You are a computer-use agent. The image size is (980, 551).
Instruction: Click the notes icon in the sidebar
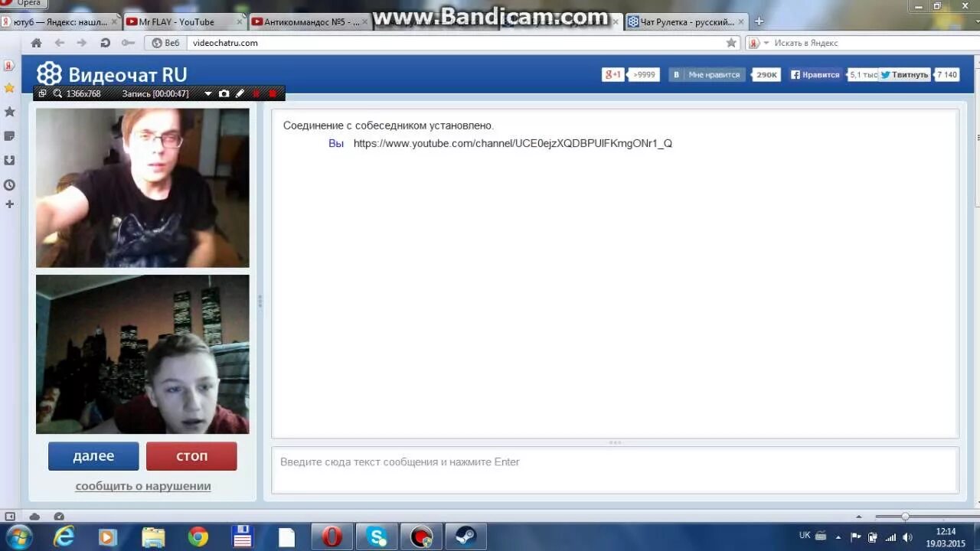point(9,136)
